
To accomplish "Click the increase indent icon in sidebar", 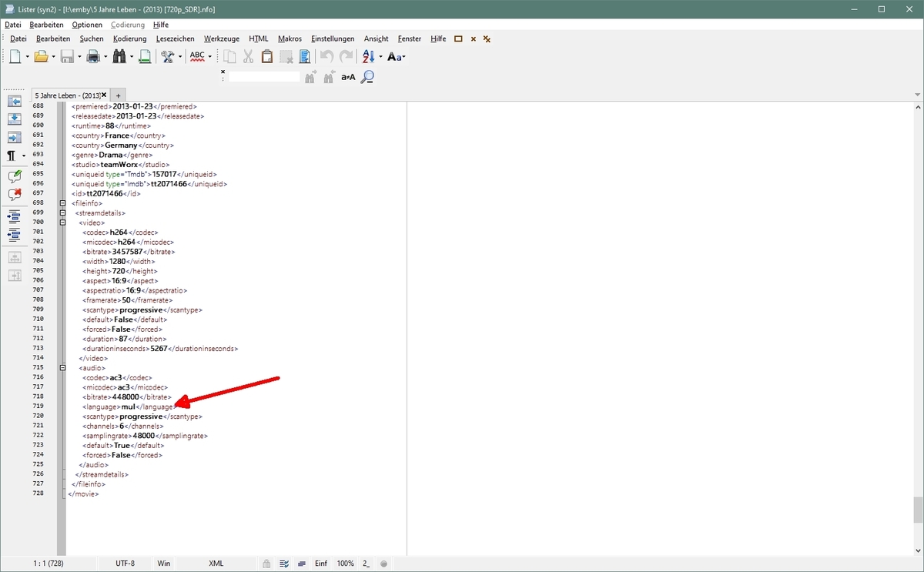I will pyautogui.click(x=14, y=216).
